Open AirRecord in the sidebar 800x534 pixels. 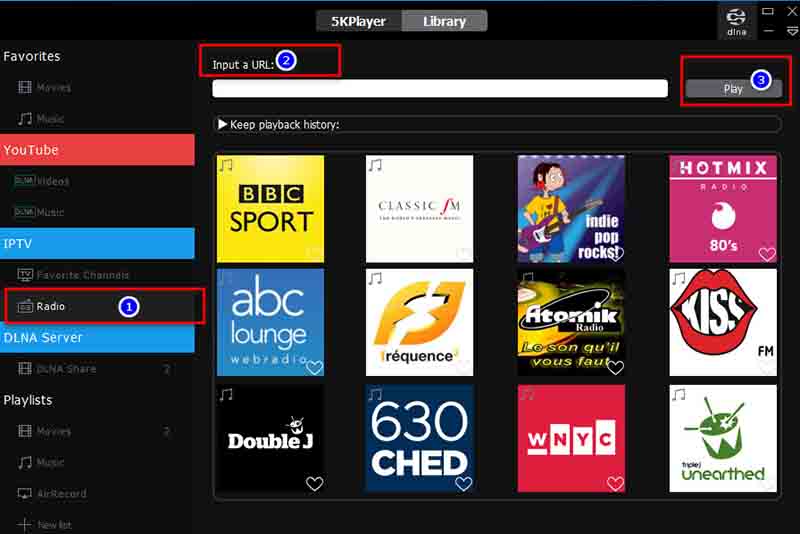[x=61, y=494]
